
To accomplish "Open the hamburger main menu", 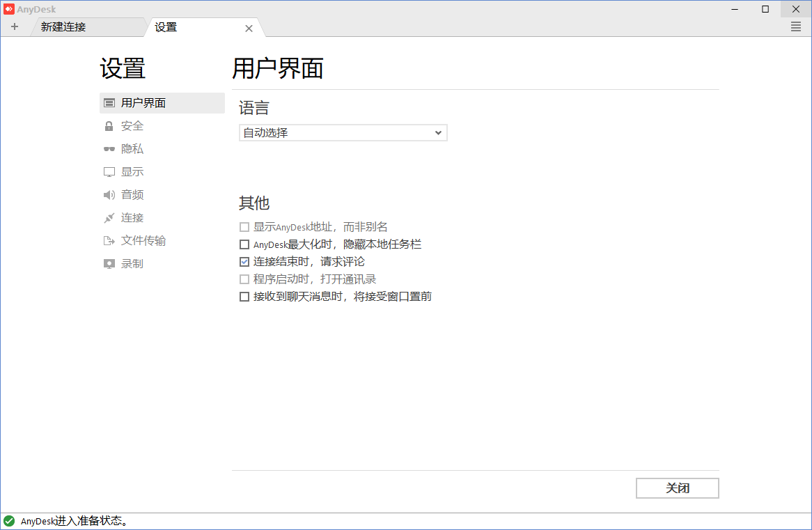I will click(x=796, y=27).
